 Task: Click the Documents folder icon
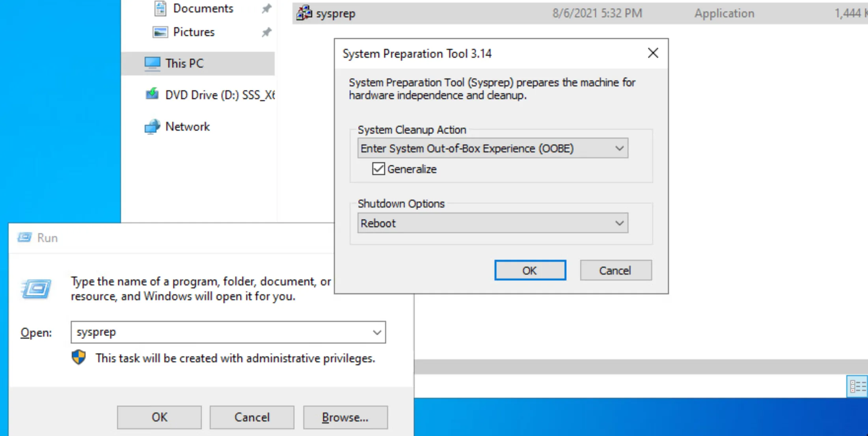pyautogui.click(x=160, y=8)
